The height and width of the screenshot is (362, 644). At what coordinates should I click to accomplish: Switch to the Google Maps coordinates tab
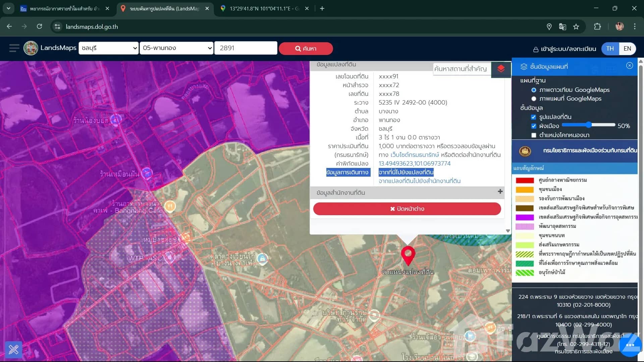click(x=263, y=8)
